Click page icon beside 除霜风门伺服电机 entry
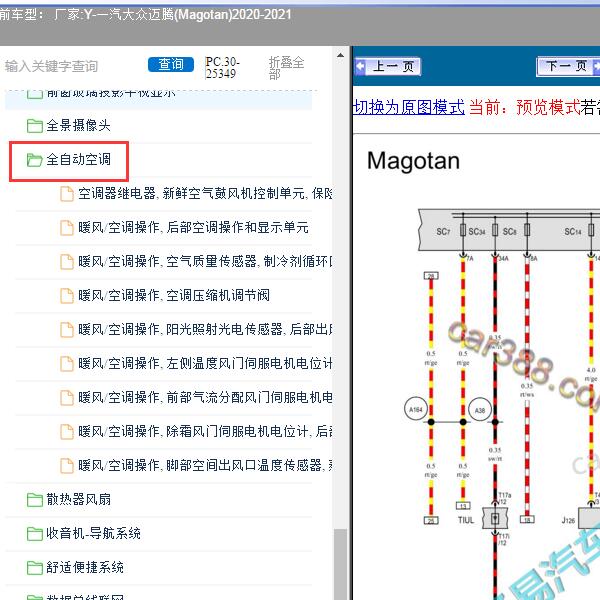 pyautogui.click(x=67, y=432)
